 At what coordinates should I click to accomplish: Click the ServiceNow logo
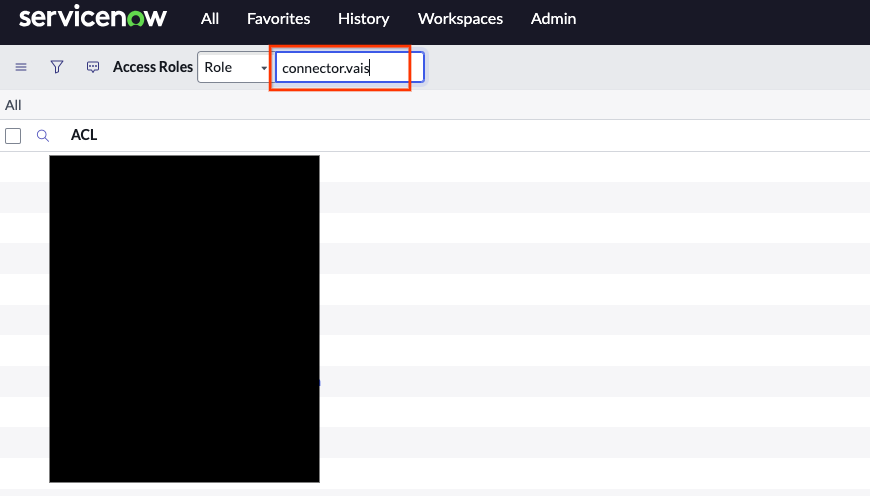pos(93,18)
